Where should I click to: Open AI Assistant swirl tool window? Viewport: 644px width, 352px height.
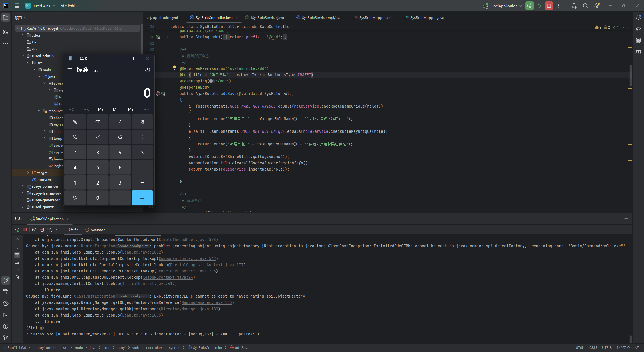coord(638,29)
